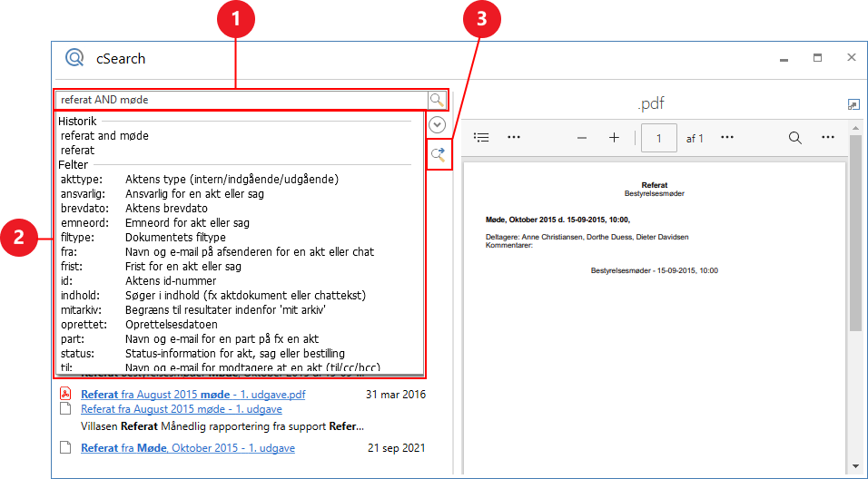
Task: Zoom out PDF with minus button
Action: (582, 138)
